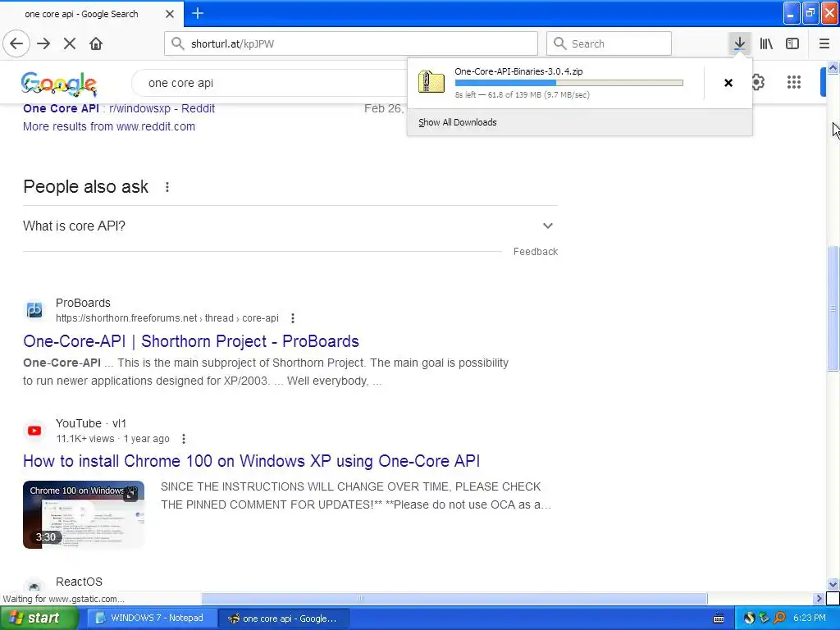Click the Feedback link
Image resolution: width=840 pixels, height=630 pixels.
click(535, 252)
